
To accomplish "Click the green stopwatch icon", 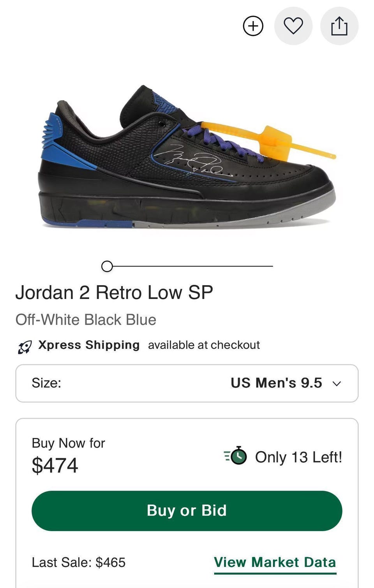I will pyautogui.click(x=235, y=456).
